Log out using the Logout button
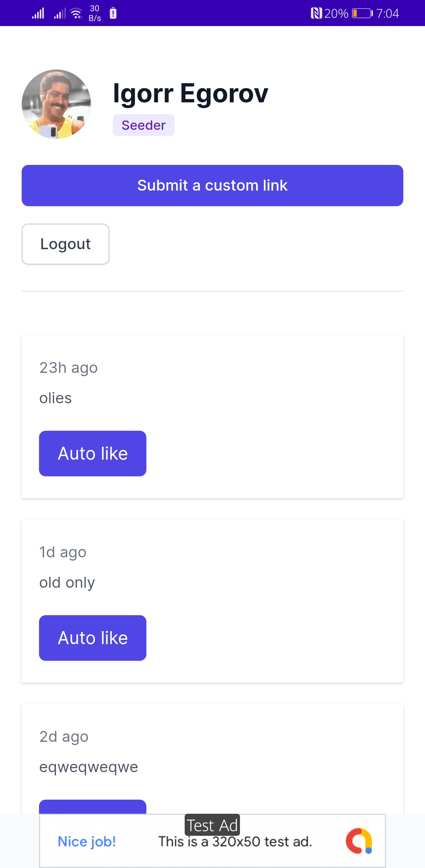Viewport: 425px width, 868px height. [65, 244]
